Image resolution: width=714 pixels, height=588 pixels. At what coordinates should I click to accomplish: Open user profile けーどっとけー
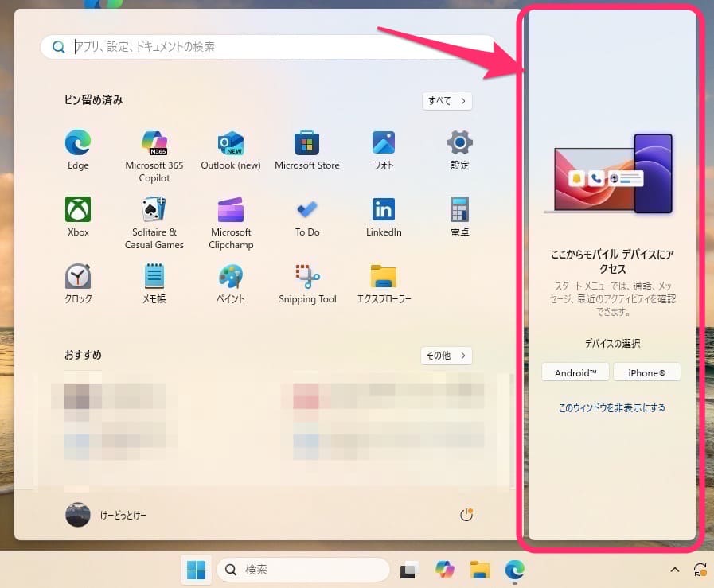point(106,516)
